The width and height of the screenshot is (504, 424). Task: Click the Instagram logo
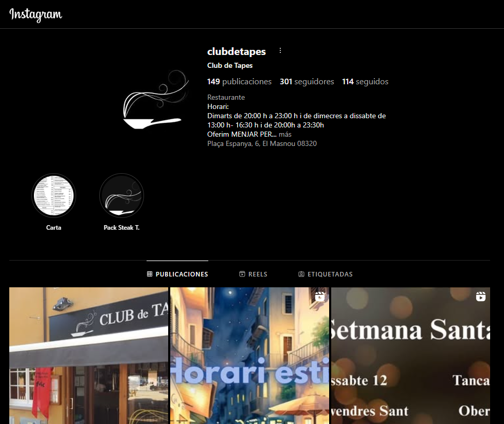35,15
